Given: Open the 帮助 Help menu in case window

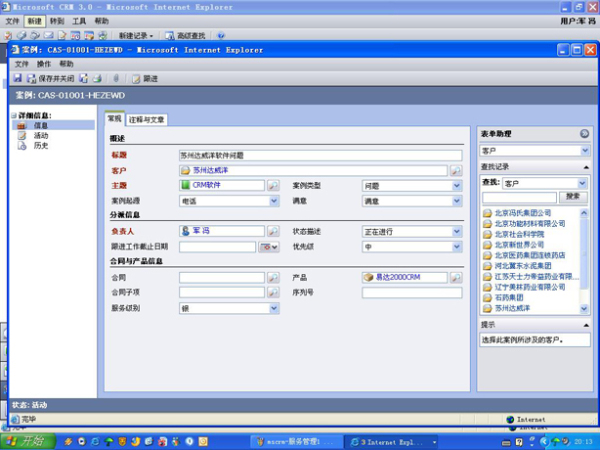Looking at the screenshot, I should click(66, 64).
